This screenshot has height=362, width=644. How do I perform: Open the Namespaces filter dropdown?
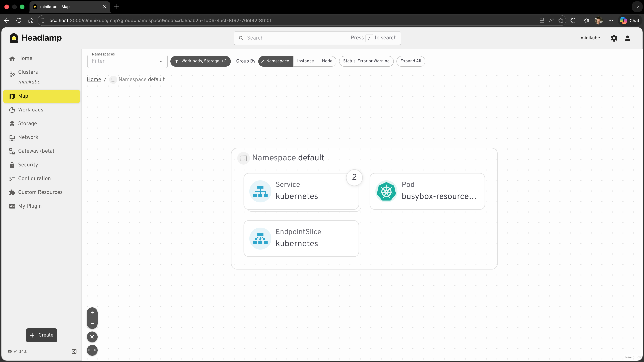pyautogui.click(x=127, y=61)
